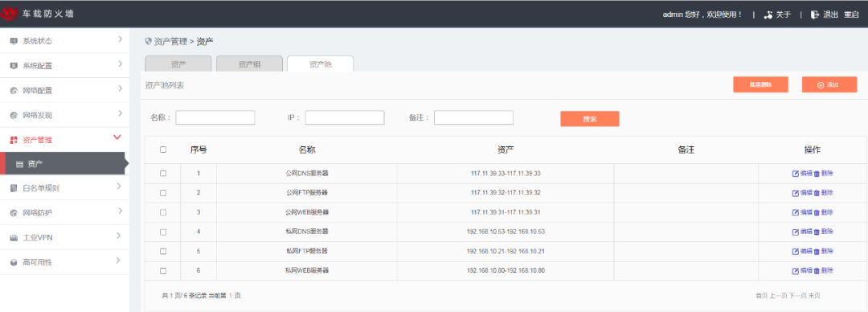
Task: Check the 私网FTP服务器 row checkbox
Action: [162, 251]
